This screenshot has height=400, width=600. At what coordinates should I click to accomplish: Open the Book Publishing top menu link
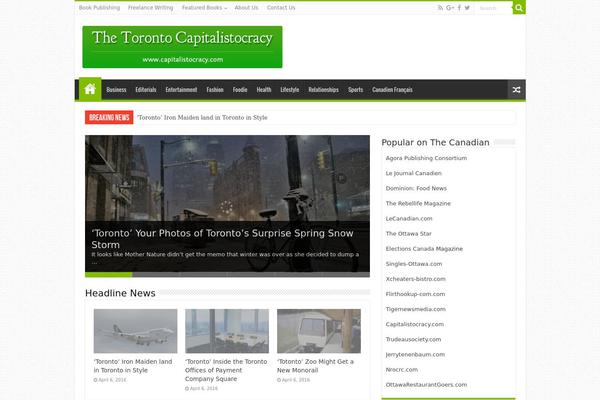point(99,8)
